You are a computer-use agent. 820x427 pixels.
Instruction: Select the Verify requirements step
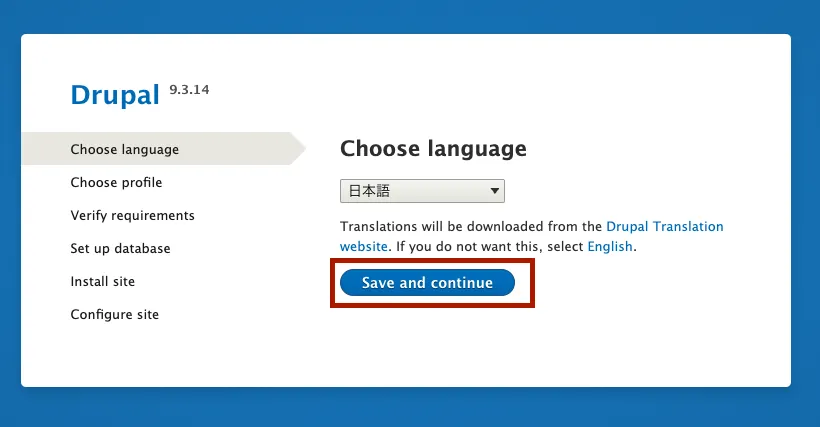pos(132,216)
